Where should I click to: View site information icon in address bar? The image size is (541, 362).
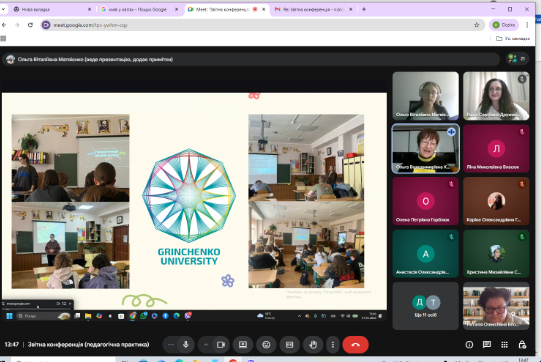[x=46, y=25]
